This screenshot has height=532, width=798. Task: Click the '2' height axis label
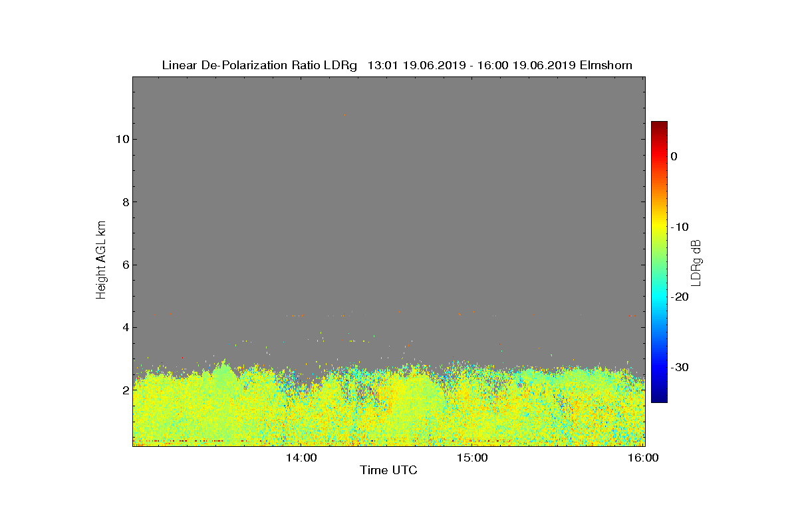(125, 390)
